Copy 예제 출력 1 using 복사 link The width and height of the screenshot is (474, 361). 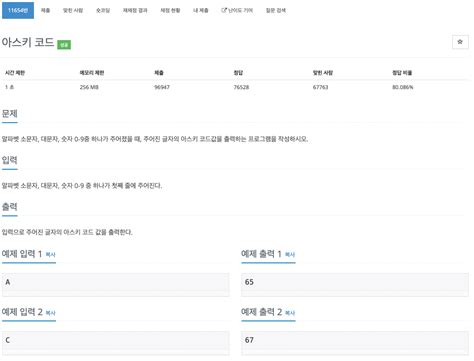point(290,255)
